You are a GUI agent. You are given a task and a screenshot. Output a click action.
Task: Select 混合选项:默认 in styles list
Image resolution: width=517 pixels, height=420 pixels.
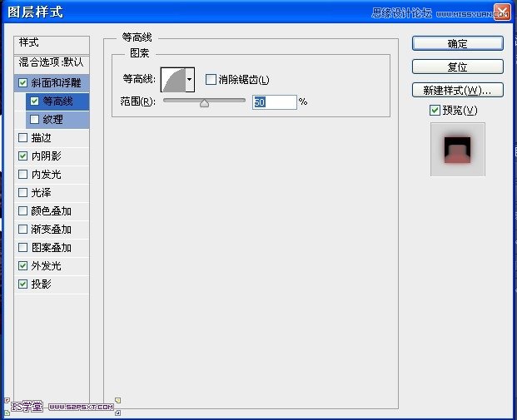pos(52,64)
